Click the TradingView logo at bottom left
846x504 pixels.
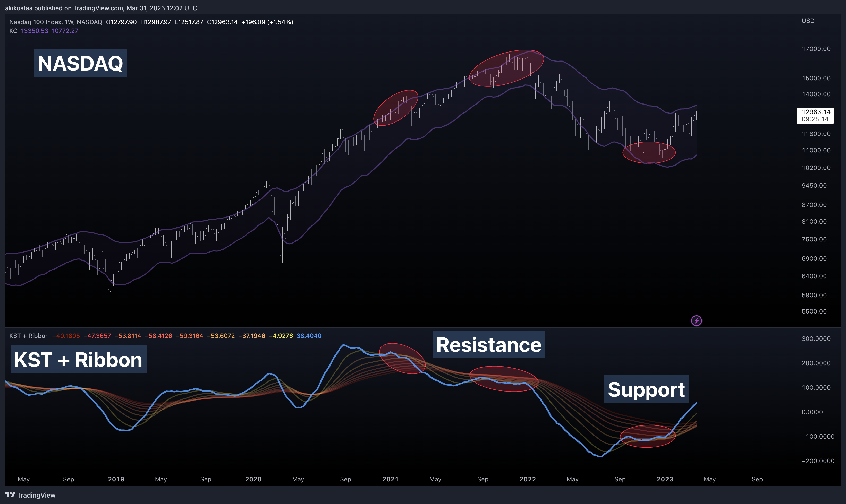click(30, 495)
